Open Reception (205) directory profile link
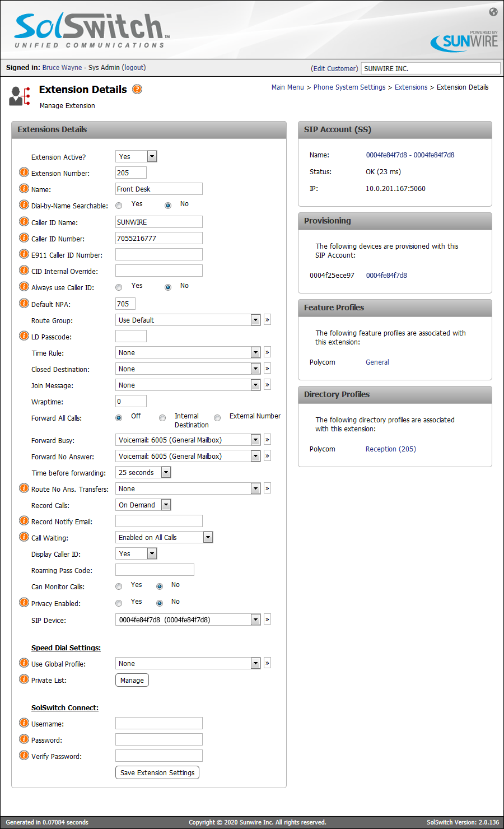 pyautogui.click(x=391, y=449)
